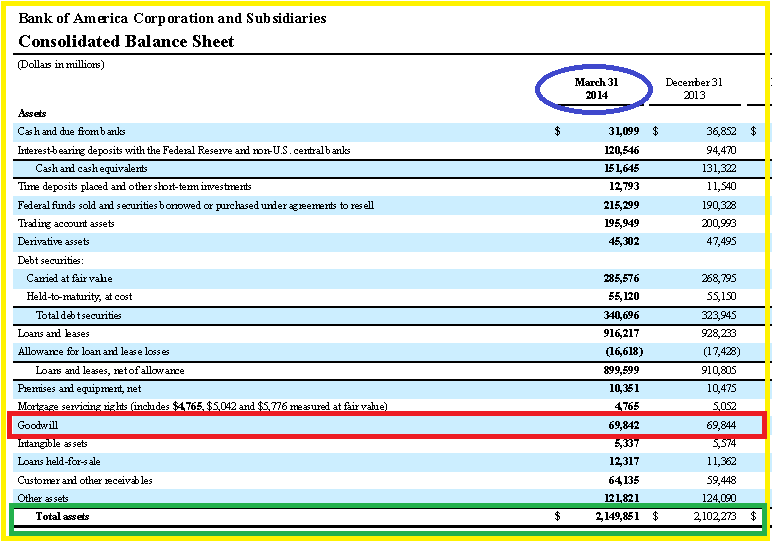This screenshot has width=772, height=544.
Task: Select the value 64,135
Action: pyautogui.click(x=624, y=480)
